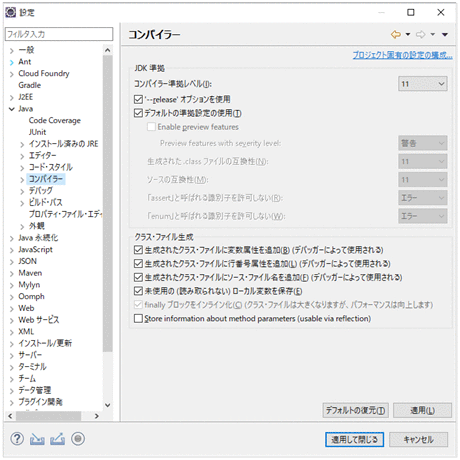Open the page view menu triangle
Screen dimensions: 460x460
[x=445, y=34]
